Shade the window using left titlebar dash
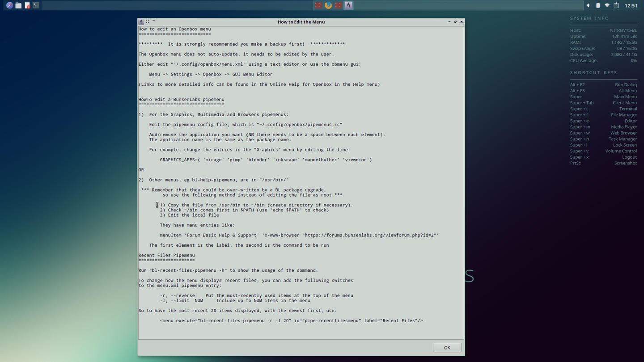The height and width of the screenshot is (362, 644). [x=153, y=21]
